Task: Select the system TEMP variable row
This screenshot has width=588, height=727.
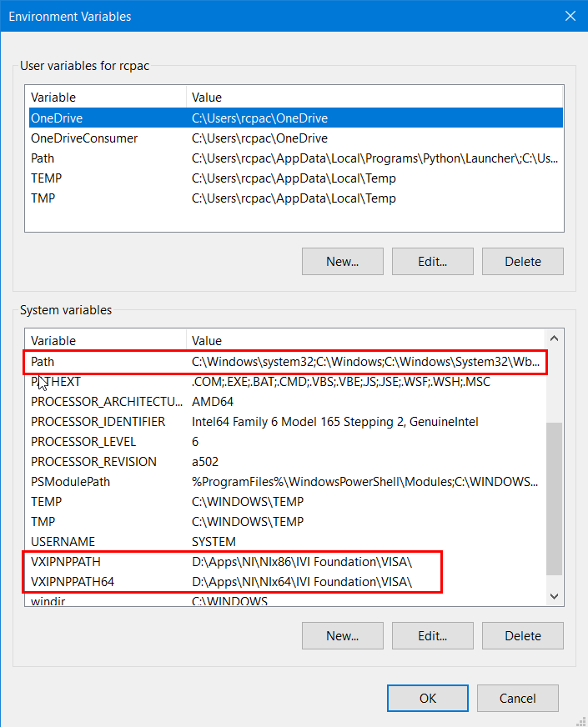Action: coord(285,501)
